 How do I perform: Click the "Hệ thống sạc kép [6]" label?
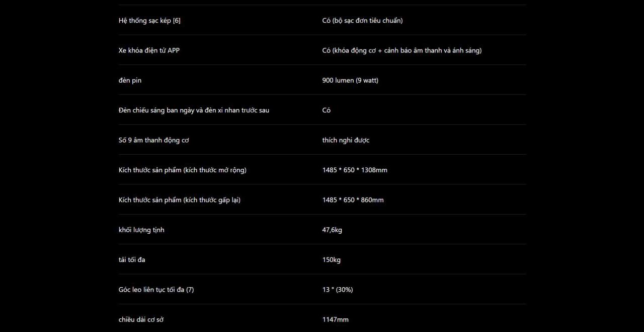(x=149, y=21)
